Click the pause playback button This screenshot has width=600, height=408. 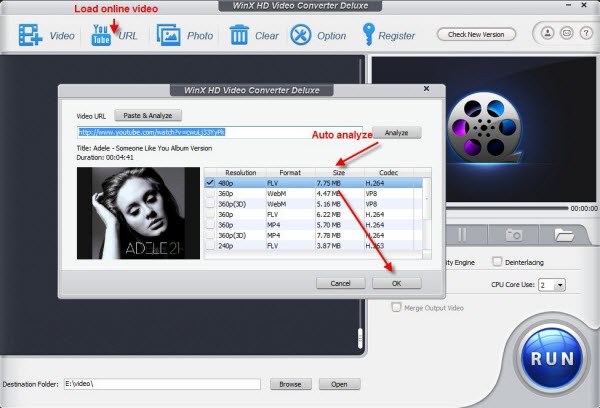coord(462,235)
